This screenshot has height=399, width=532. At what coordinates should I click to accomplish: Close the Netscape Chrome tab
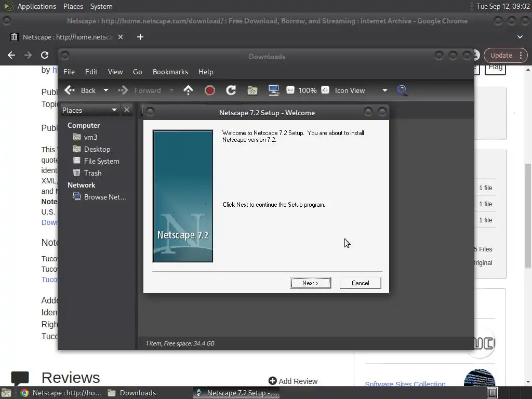click(121, 37)
